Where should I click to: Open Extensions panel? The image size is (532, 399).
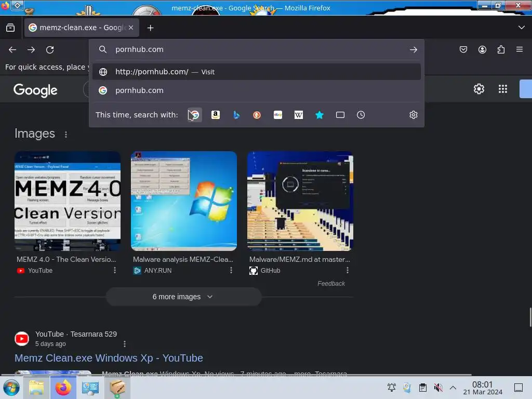pyautogui.click(x=501, y=49)
